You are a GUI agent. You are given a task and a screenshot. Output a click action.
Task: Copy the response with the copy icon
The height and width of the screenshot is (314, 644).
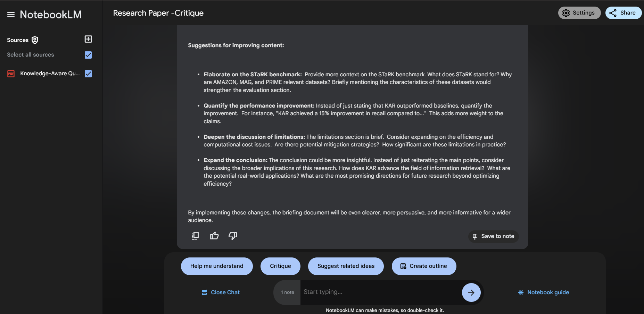coord(195,236)
